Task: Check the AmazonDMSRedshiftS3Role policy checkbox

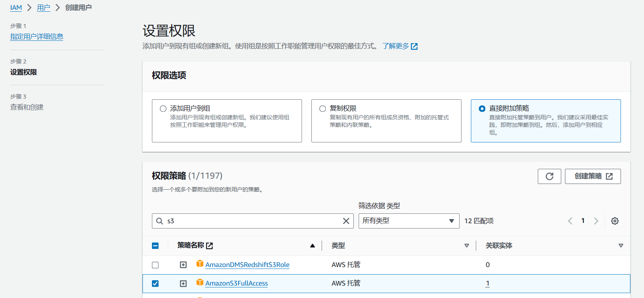Action: pos(155,265)
